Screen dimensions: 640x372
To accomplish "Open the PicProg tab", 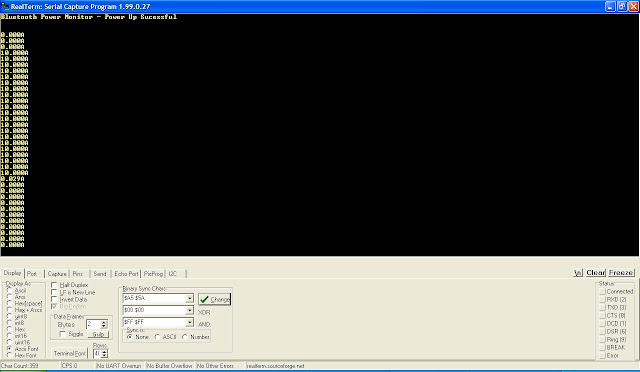I will (x=153, y=274).
